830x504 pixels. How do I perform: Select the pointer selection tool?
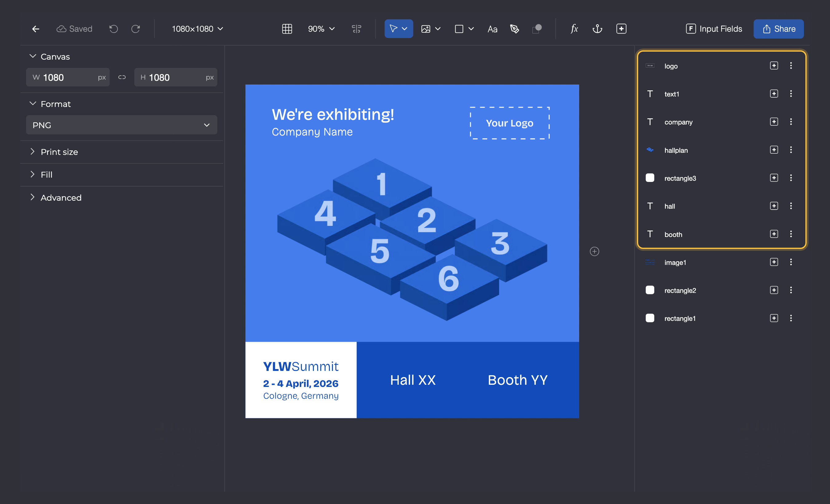point(393,29)
